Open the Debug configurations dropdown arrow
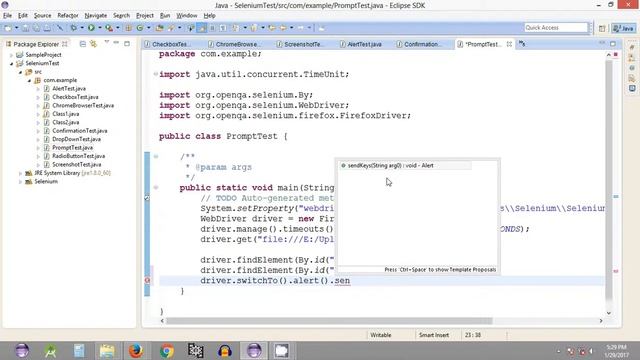This screenshot has width=640, height=360. [x=82, y=28]
